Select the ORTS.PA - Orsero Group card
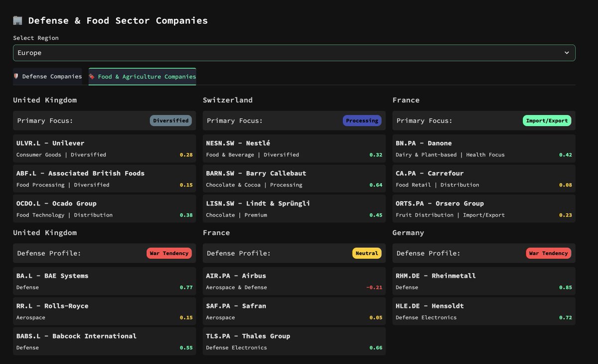The width and height of the screenshot is (598, 364). click(484, 209)
